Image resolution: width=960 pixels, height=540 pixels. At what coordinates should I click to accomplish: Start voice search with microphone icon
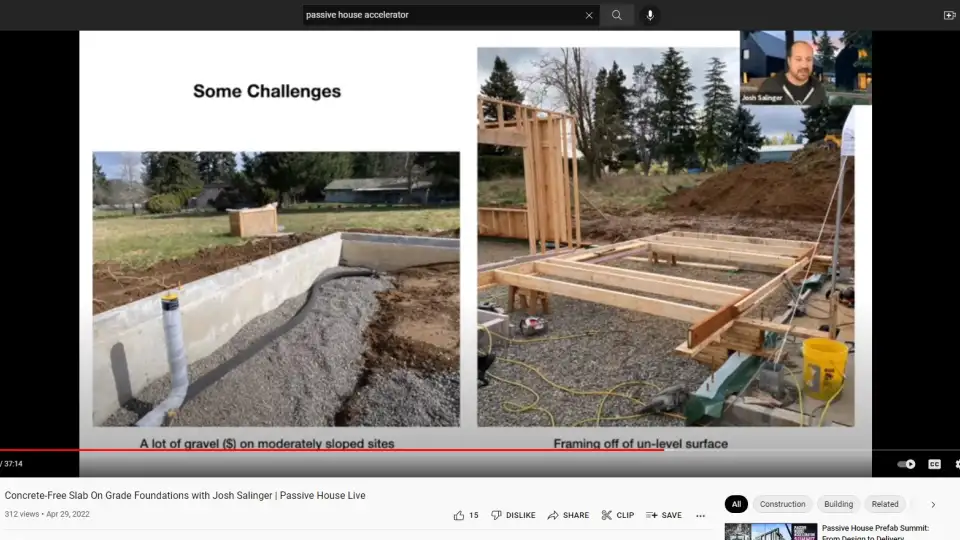pos(650,15)
